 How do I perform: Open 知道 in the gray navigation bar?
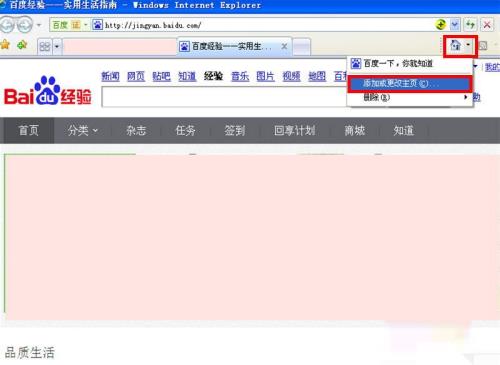point(404,130)
